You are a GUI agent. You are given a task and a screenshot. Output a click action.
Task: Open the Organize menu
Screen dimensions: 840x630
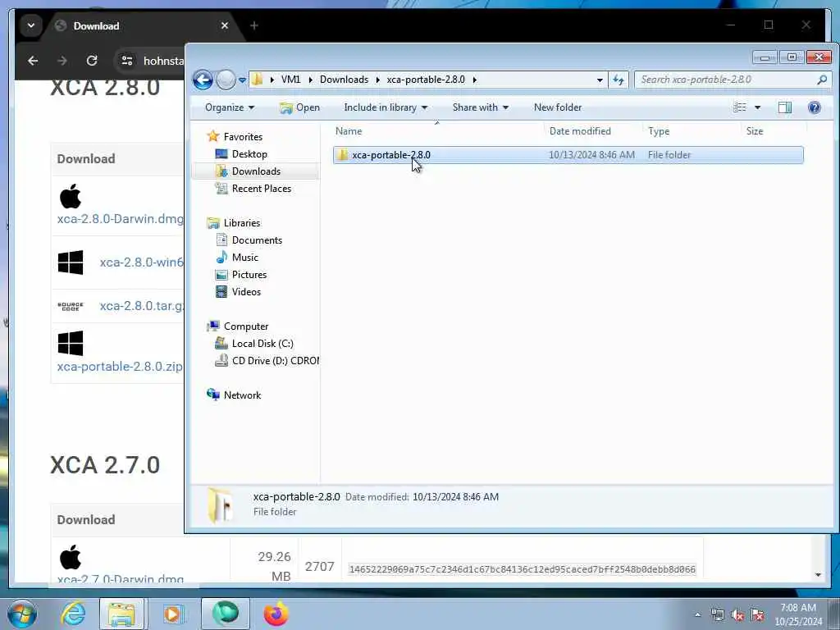230,107
